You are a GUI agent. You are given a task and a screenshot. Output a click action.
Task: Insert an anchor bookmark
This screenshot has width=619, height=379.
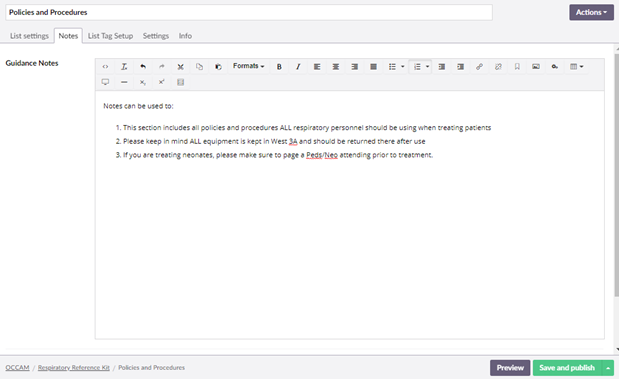pos(517,67)
